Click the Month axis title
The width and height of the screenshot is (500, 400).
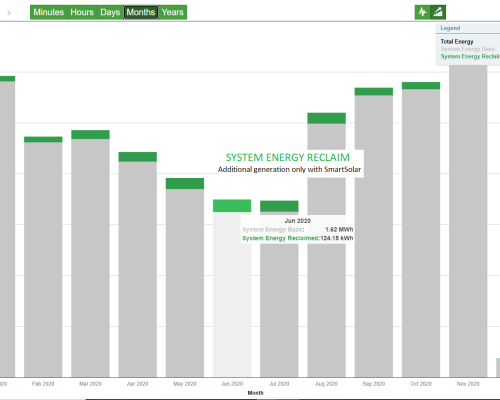tap(255, 393)
